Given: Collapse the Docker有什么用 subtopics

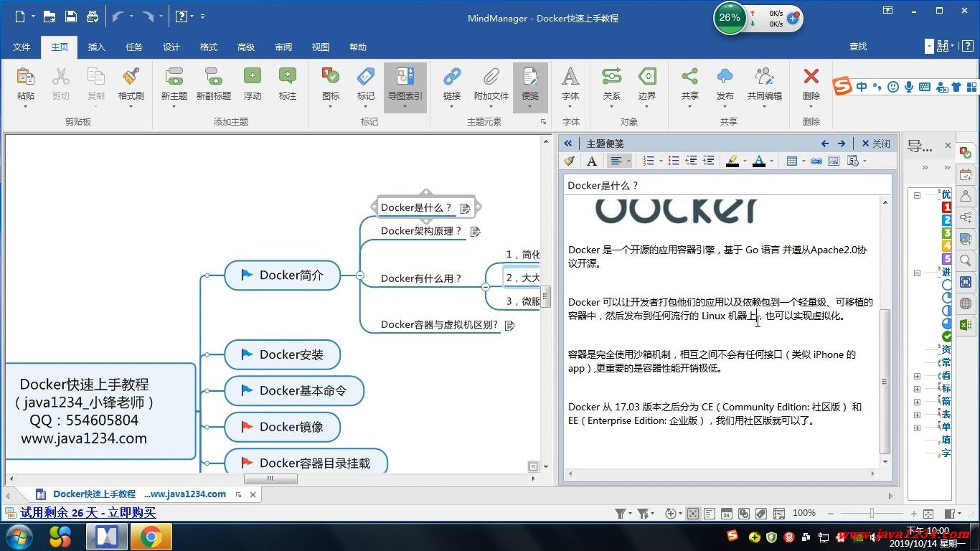Looking at the screenshot, I should [486, 286].
